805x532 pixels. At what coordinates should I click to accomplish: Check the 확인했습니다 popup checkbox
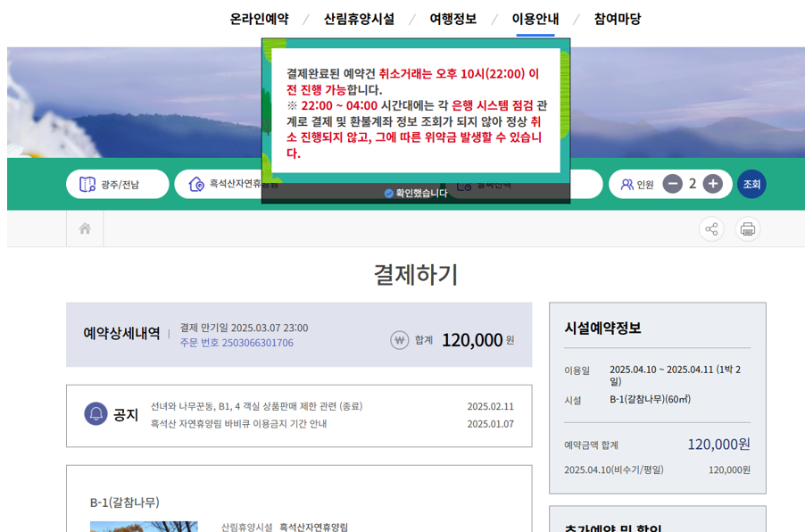pos(388,193)
